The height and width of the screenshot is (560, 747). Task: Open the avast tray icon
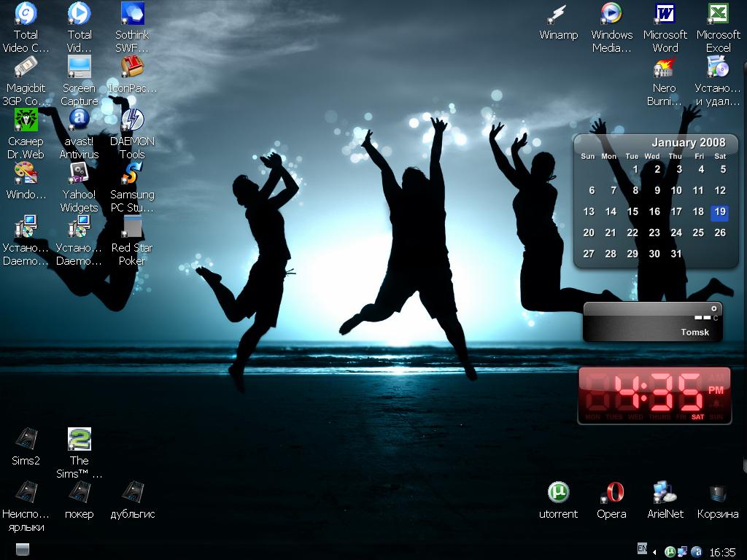[x=696, y=552]
